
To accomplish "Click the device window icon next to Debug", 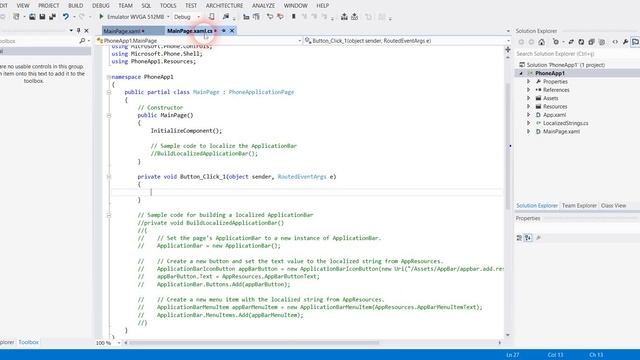I will [211, 17].
